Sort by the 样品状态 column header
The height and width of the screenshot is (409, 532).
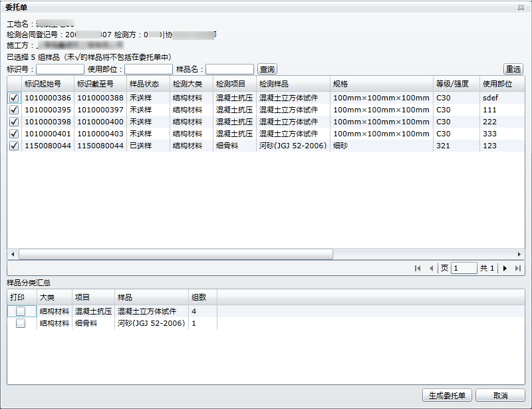144,84
